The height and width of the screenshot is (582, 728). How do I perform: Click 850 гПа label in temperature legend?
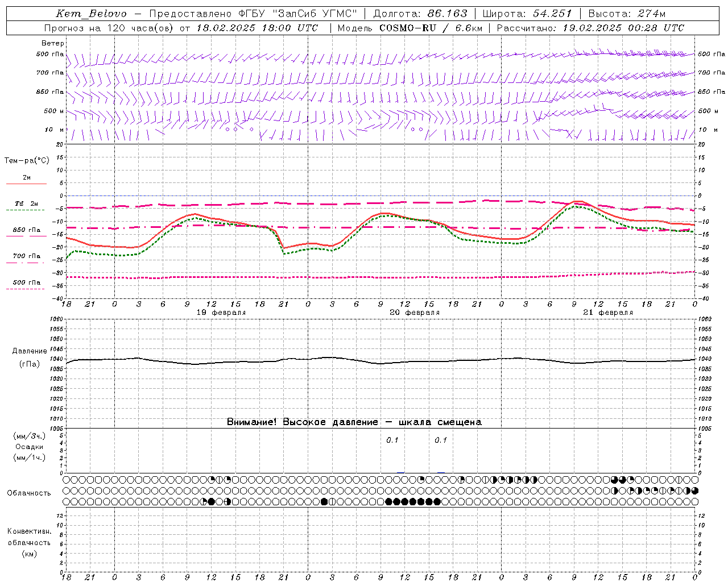(27, 230)
